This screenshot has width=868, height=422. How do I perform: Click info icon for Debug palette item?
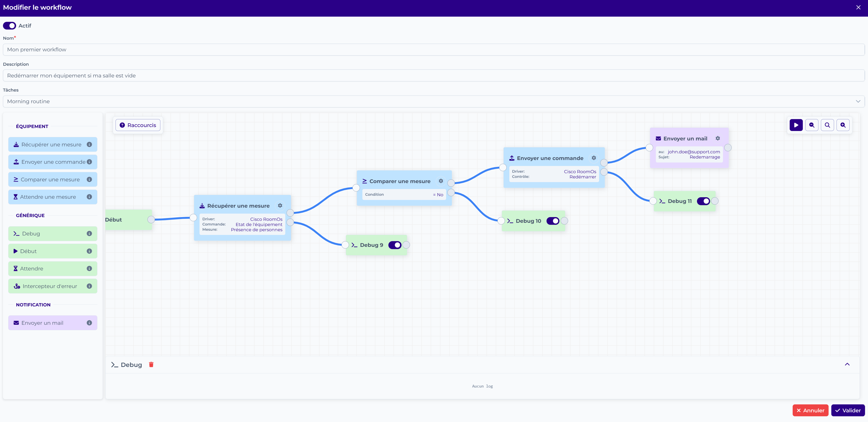pyautogui.click(x=89, y=233)
